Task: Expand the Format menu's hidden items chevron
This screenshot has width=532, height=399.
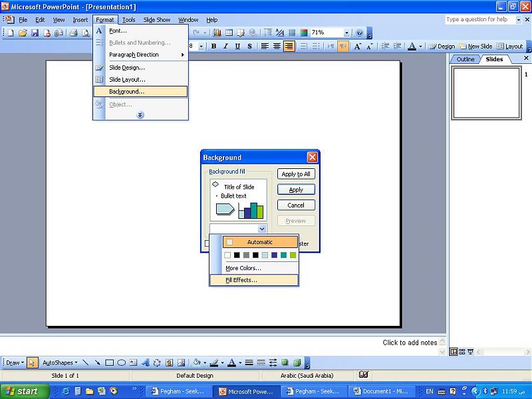Action: click(140, 115)
